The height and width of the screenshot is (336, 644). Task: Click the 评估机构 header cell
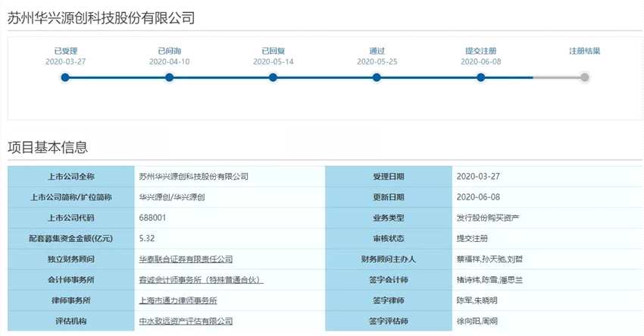[x=71, y=321]
